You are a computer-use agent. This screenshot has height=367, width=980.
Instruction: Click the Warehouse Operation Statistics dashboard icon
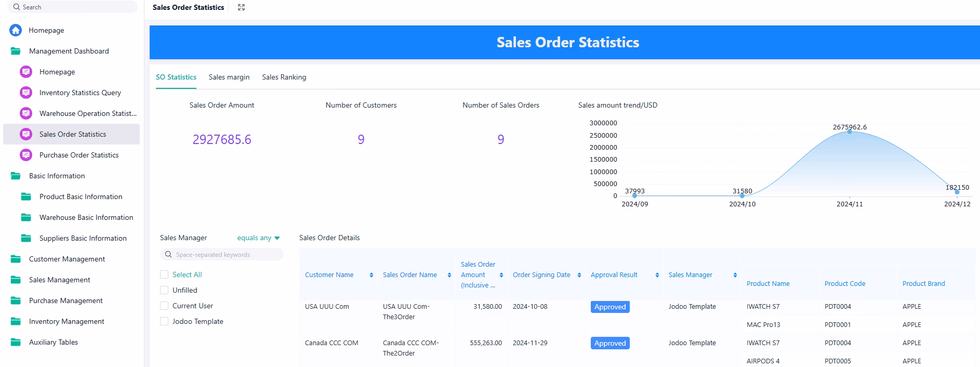(x=25, y=113)
